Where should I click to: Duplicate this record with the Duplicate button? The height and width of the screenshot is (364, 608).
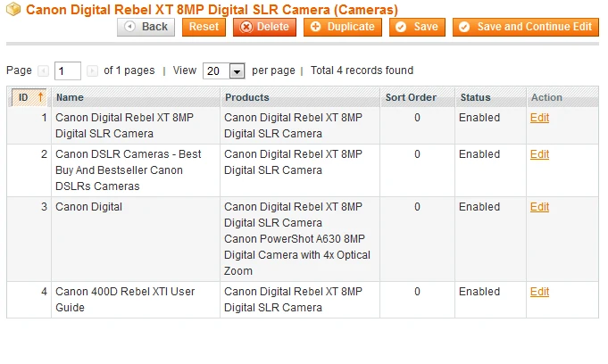[343, 27]
